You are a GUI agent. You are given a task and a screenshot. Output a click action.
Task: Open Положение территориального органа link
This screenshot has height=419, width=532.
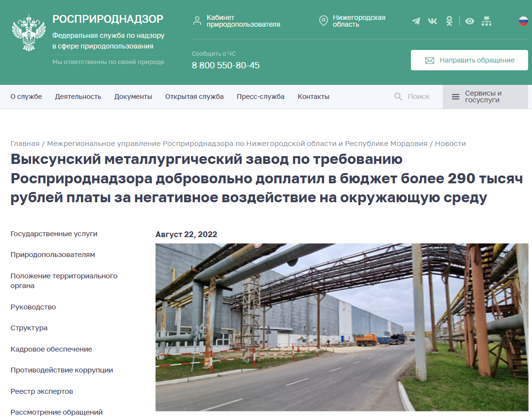[x=64, y=281]
